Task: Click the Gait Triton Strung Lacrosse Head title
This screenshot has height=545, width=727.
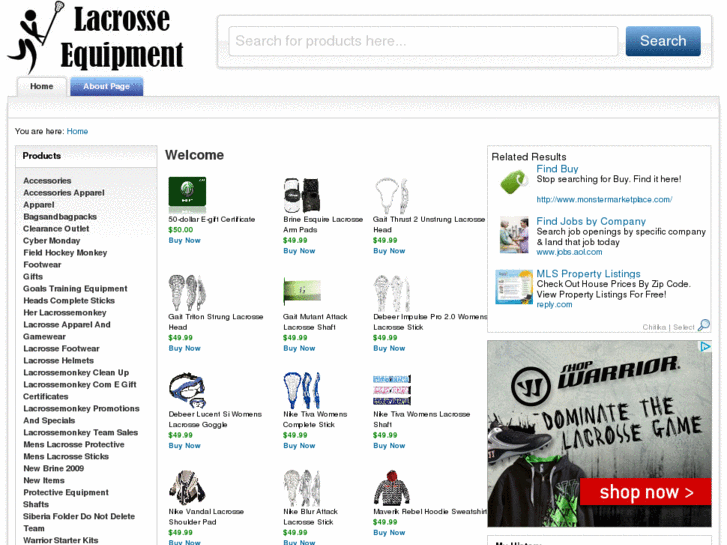Action: coord(216,322)
